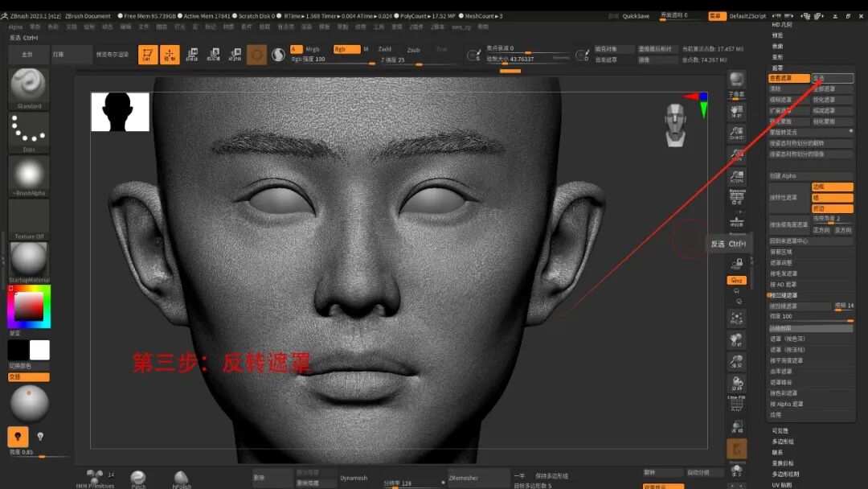Open the Dots stroke type selector
This screenshot has width=868, height=489.
(29, 132)
